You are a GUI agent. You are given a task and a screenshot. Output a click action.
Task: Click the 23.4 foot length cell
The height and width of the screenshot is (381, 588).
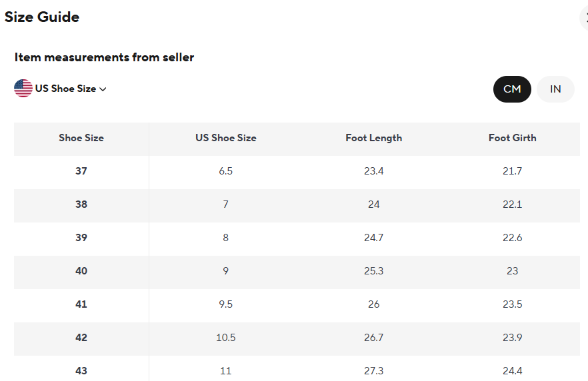(373, 171)
